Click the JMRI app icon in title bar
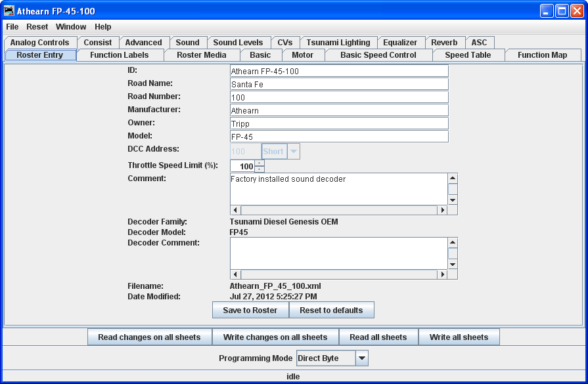Image resolution: width=588 pixels, height=384 pixels. [9, 11]
